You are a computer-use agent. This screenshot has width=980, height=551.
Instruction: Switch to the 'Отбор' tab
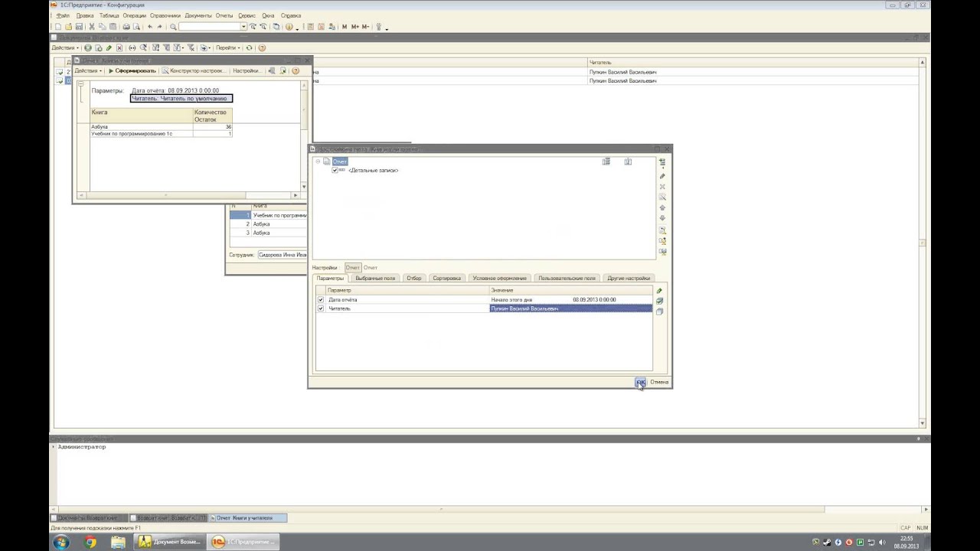414,279
